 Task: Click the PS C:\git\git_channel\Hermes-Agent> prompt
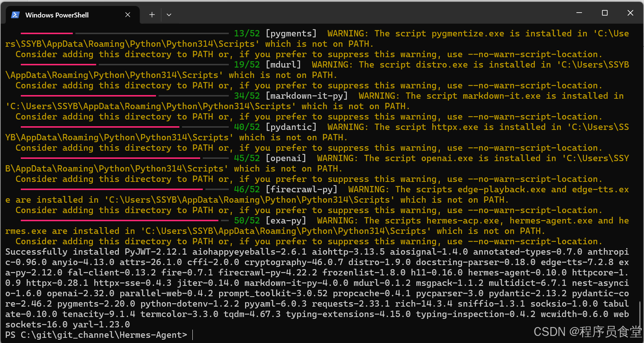coord(96,335)
